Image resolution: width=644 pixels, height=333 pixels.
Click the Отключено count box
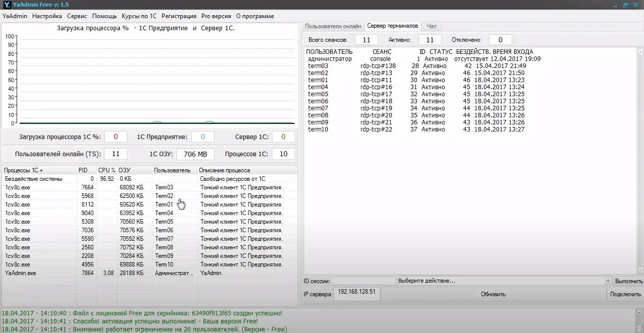pos(500,40)
